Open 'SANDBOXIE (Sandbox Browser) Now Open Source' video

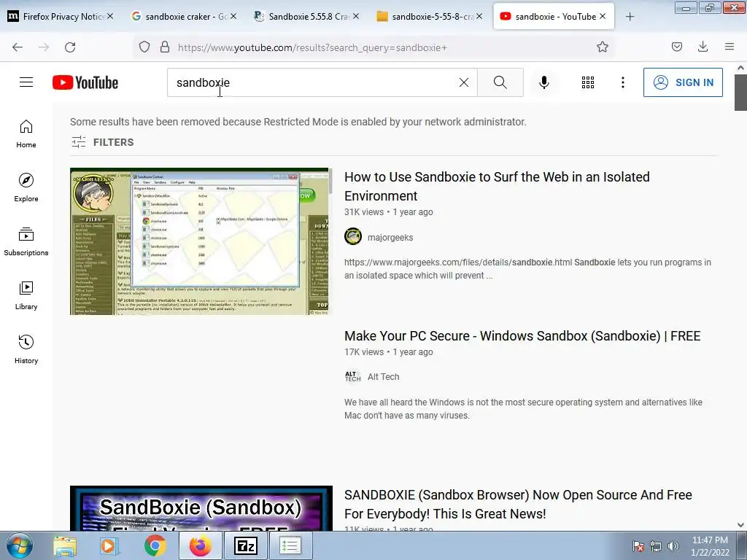pos(519,505)
